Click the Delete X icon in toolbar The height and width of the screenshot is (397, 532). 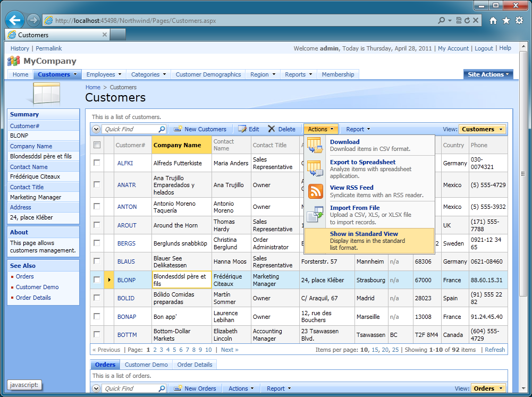tap(272, 129)
